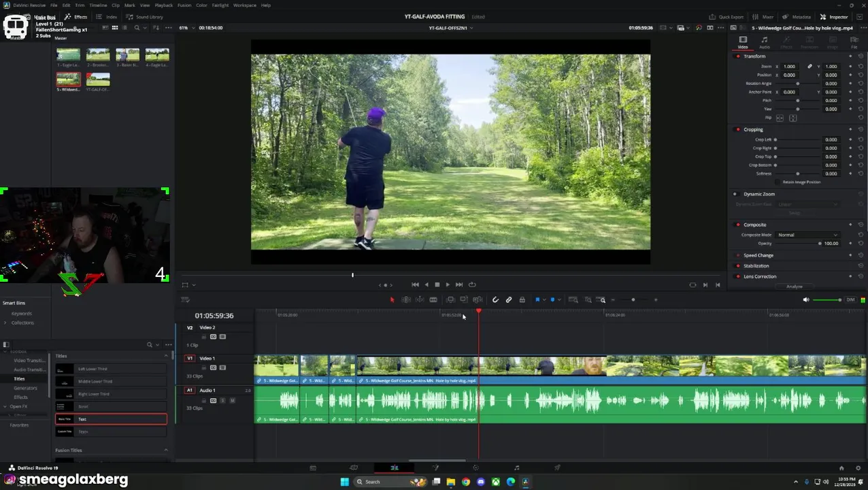Activate the Trim Edit mode tool

(x=406, y=299)
